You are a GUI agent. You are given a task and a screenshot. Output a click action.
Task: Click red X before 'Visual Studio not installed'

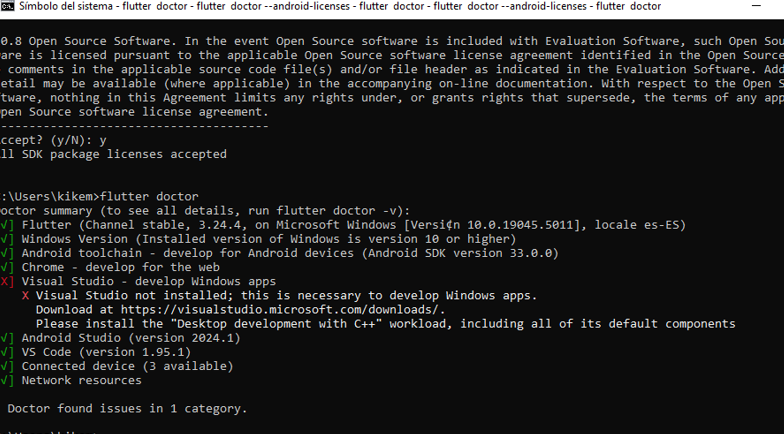(25, 296)
